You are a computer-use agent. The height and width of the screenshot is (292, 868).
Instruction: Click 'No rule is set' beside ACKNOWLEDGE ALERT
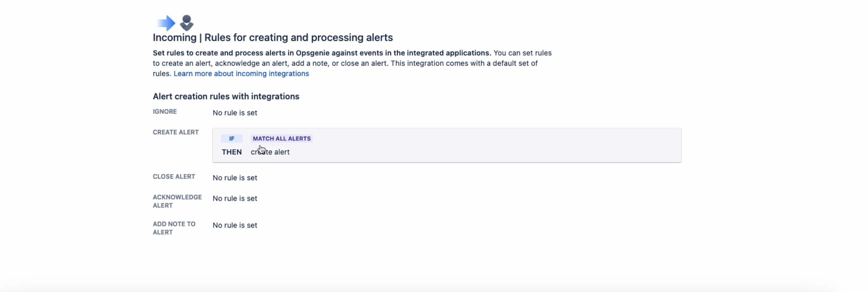click(235, 198)
